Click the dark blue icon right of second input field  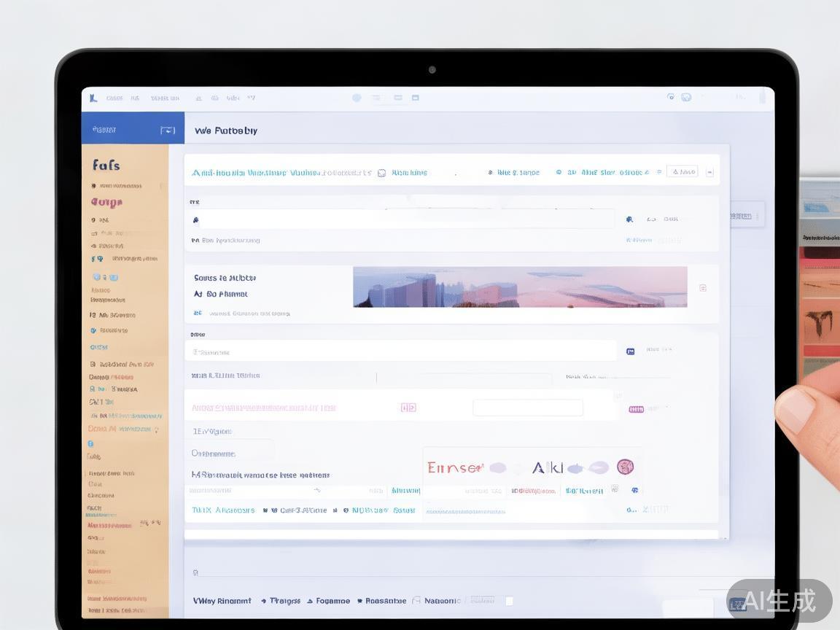630,351
